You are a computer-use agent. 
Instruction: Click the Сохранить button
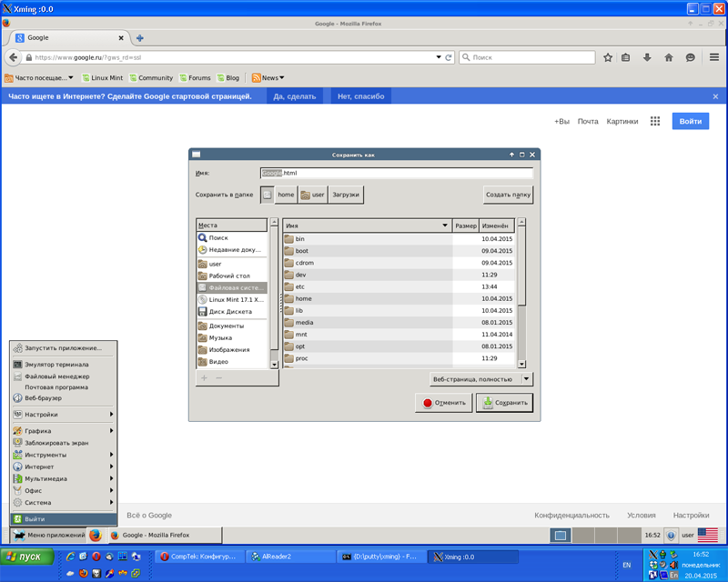[505, 403]
